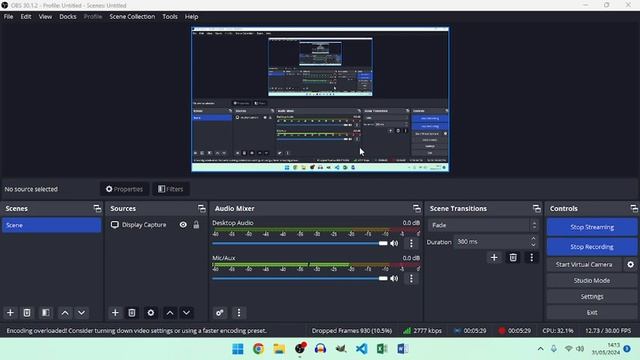Select Scene in Scenes list
The width and height of the screenshot is (640, 360).
pyautogui.click(x=51, y=225)
